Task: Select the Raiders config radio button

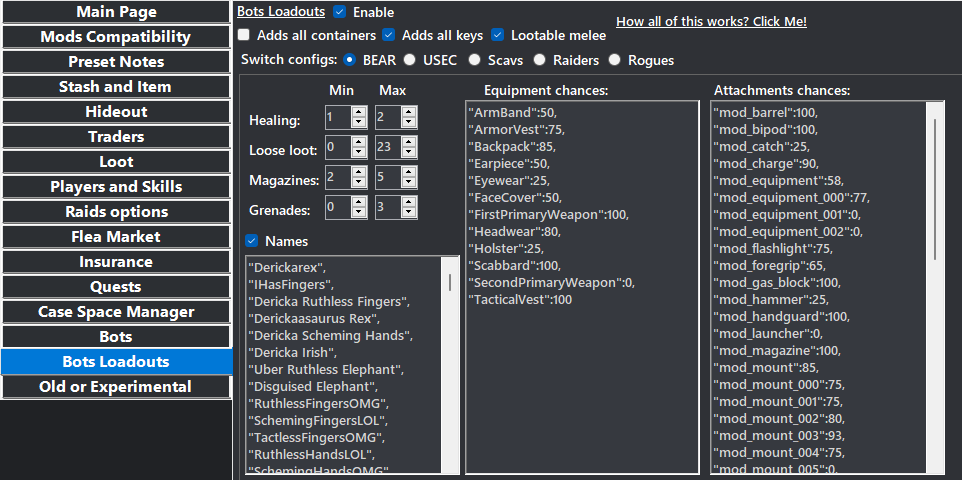Action: pyautogui.click(x=540, y=60)
